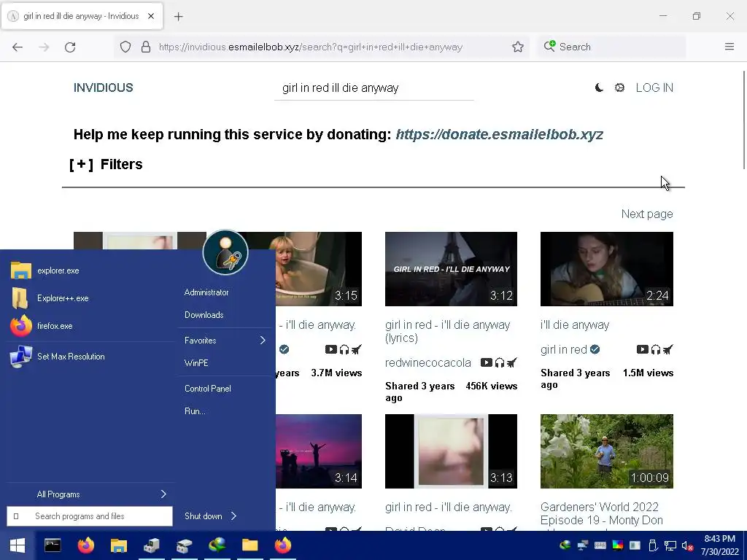Expand the Favorites submenu arrow
747x560 pixels.
pos(263,341)
